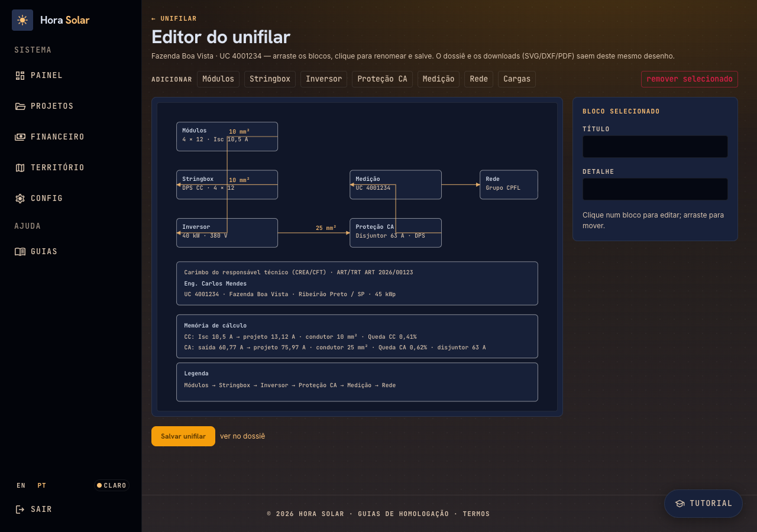Click remover selecionado button
The image size is (757, 532).
(690, 79)
